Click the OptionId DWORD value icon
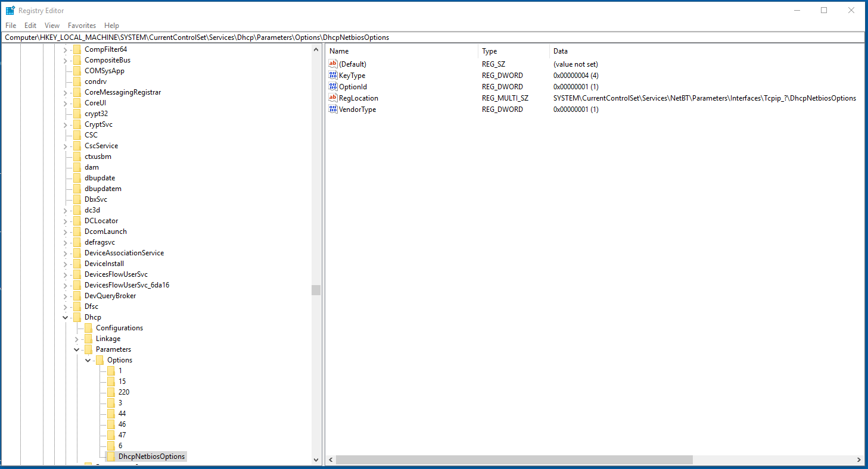868x469 pixels. (333, 87)
